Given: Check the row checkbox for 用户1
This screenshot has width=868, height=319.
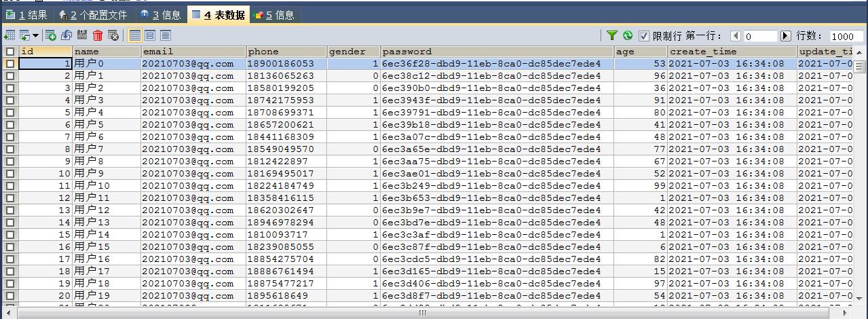Looking at the screenshot, I should 10,76.
